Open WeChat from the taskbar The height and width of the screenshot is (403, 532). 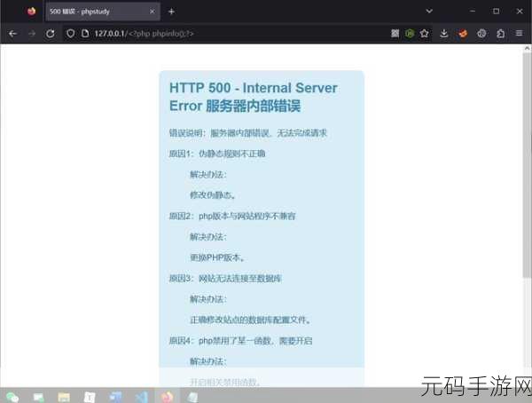point(12,397)
